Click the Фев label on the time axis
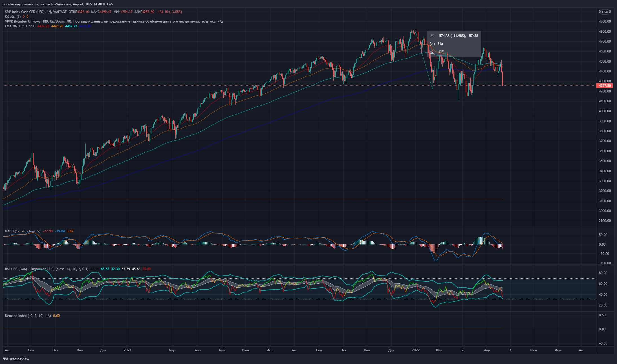 coord(439,350)
